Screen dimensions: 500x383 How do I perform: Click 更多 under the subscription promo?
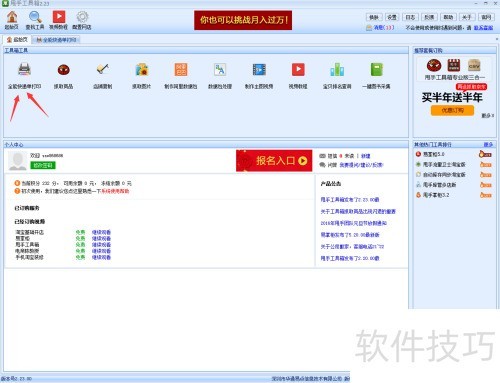coord(487,115)
